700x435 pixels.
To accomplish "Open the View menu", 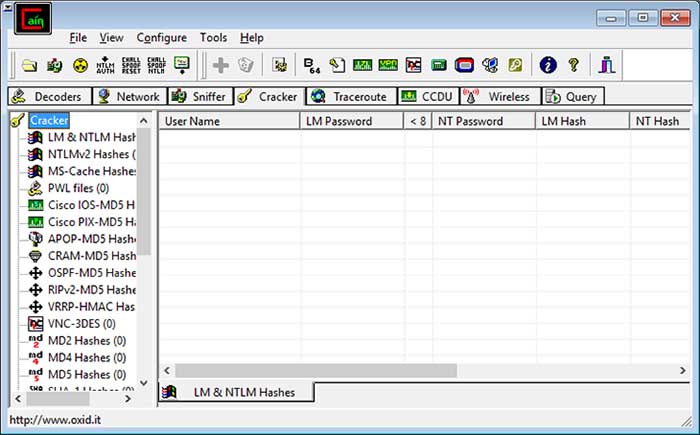I will pyautogui.click(x=111, y=38).
